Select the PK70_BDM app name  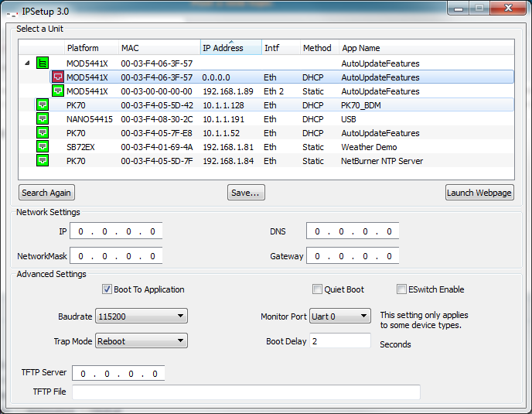click(x=360, y=105)
